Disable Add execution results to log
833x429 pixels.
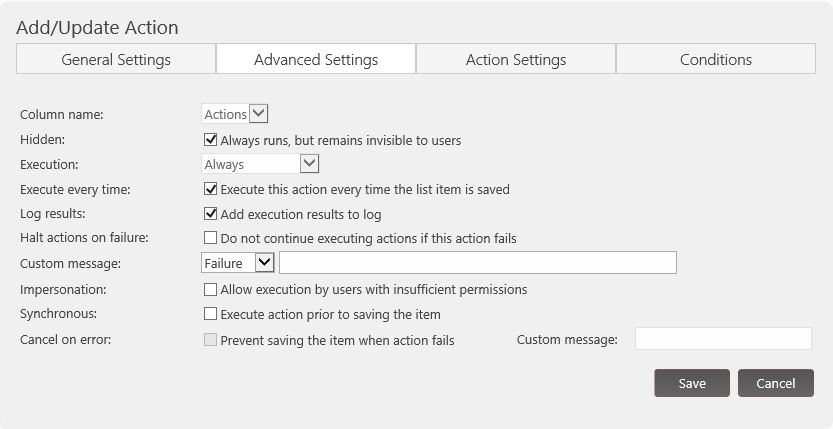(x=210, y=213)
